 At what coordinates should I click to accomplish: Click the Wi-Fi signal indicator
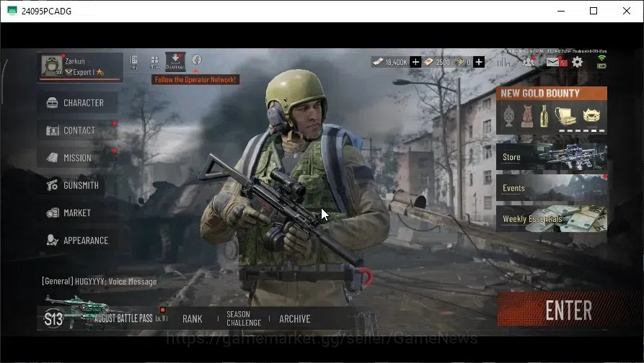[x=601, y=58]
